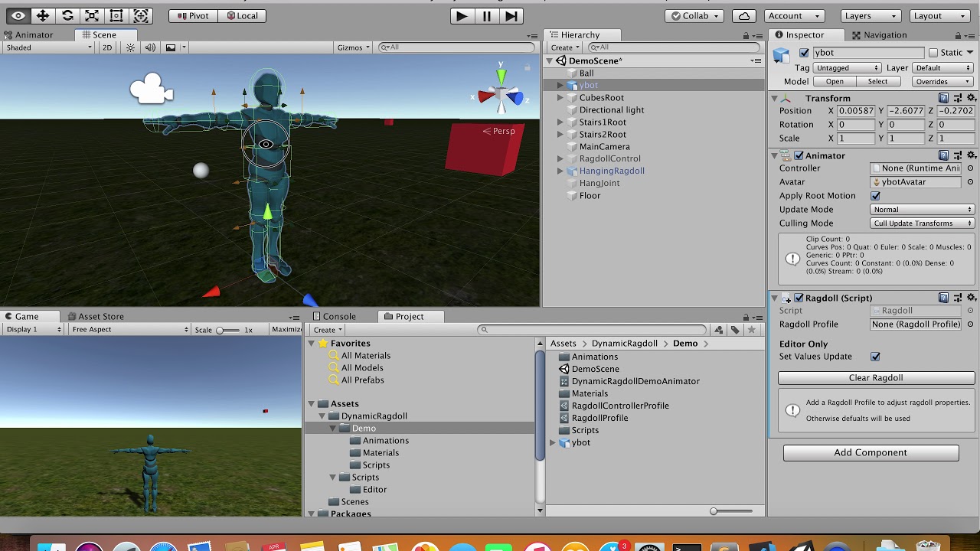980x551 pixels.
Task: Toggle the Static checkbox
Action: (x=933, y=53)
